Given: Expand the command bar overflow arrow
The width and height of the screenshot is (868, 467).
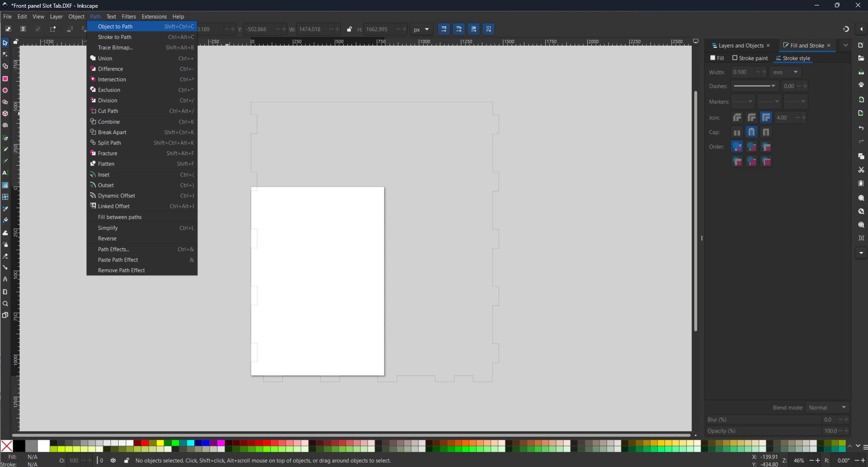Looking at the screenshot, I should (861, 253).
